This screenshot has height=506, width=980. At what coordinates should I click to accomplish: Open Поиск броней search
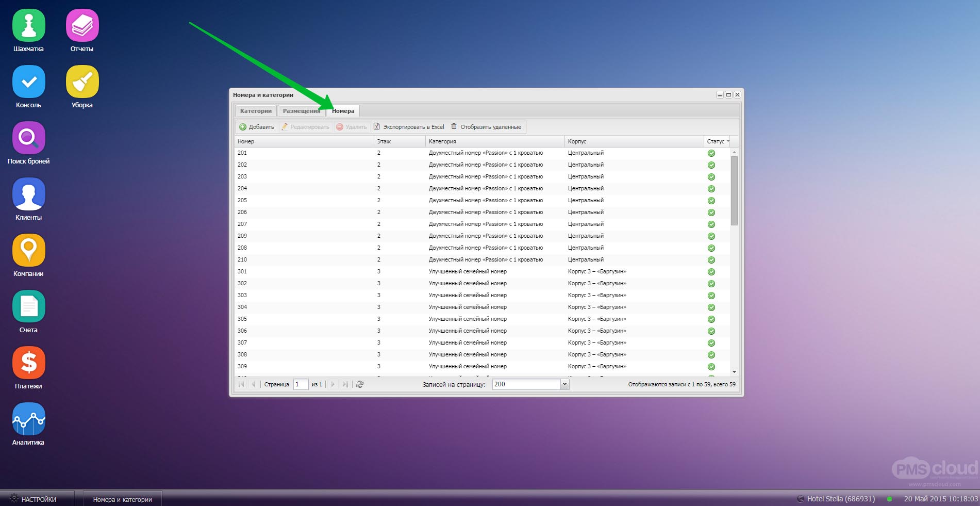pyautogui.click(x=28, y=138)
